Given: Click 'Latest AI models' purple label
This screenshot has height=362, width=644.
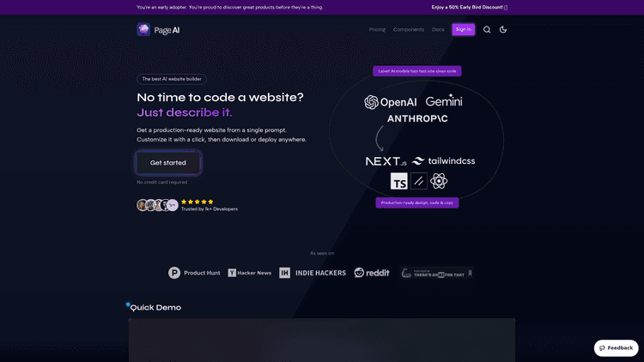Looking at the screenshot, I should (416, 71).
